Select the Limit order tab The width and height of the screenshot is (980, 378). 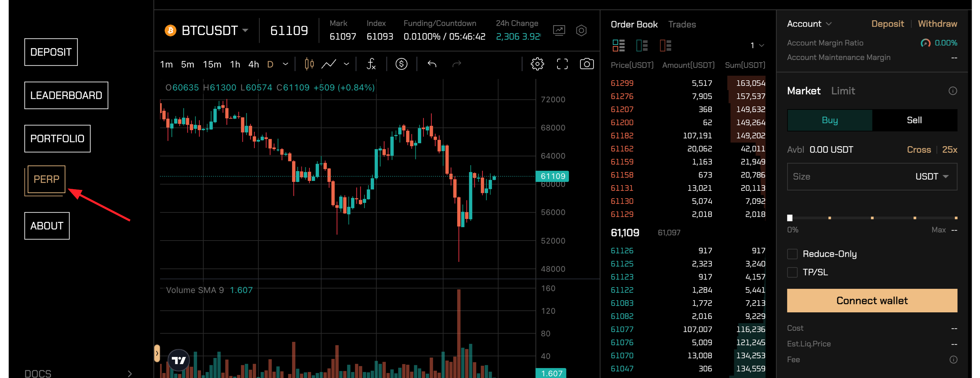tap(843, 91)
